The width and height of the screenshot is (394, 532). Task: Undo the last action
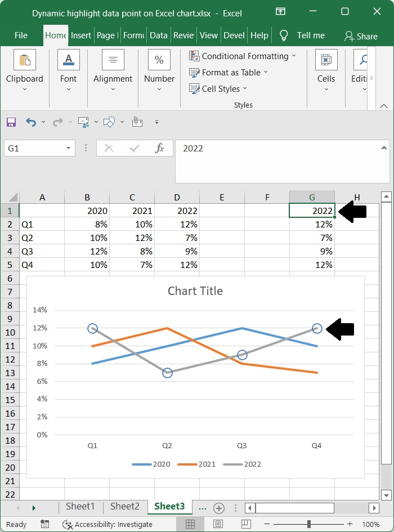(31, 122)
